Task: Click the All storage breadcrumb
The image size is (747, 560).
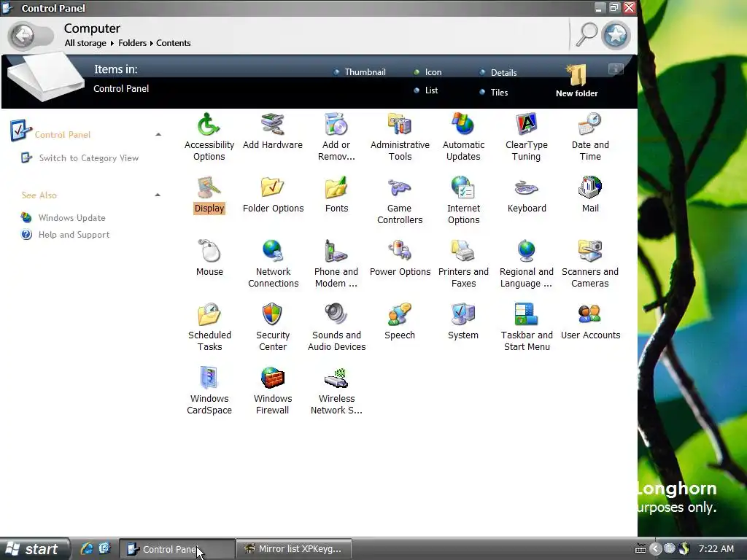Action: coord(85,43)
